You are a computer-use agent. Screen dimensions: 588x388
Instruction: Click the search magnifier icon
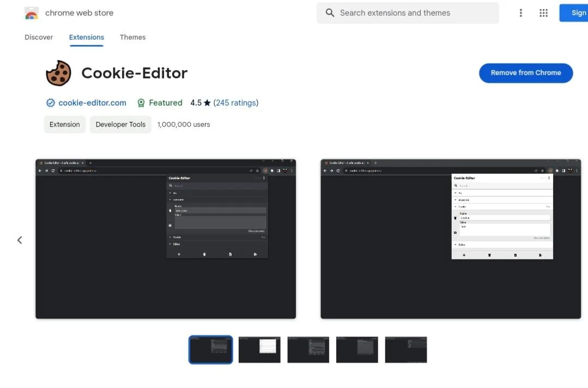point(330,13)
